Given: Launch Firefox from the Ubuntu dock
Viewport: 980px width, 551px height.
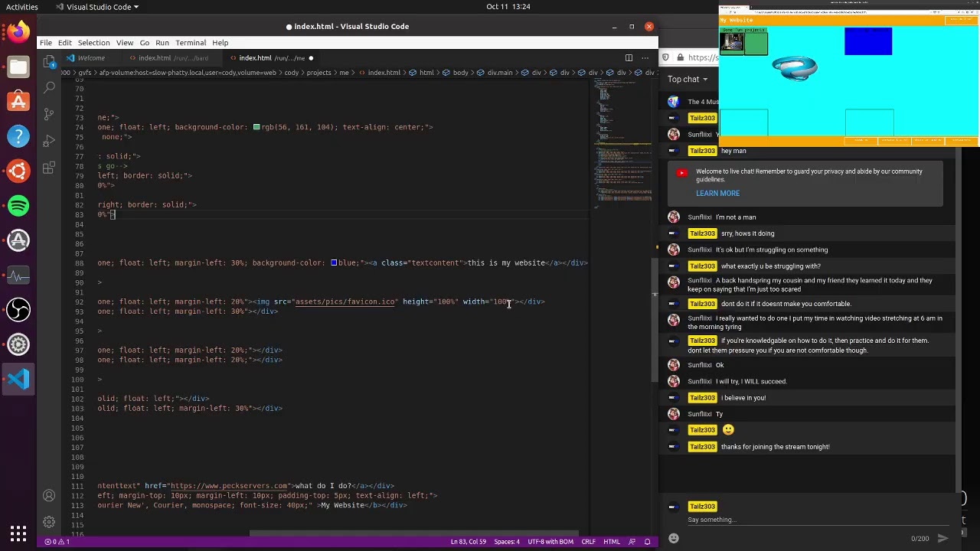Looking at the screenshot, I should [18, 32].
